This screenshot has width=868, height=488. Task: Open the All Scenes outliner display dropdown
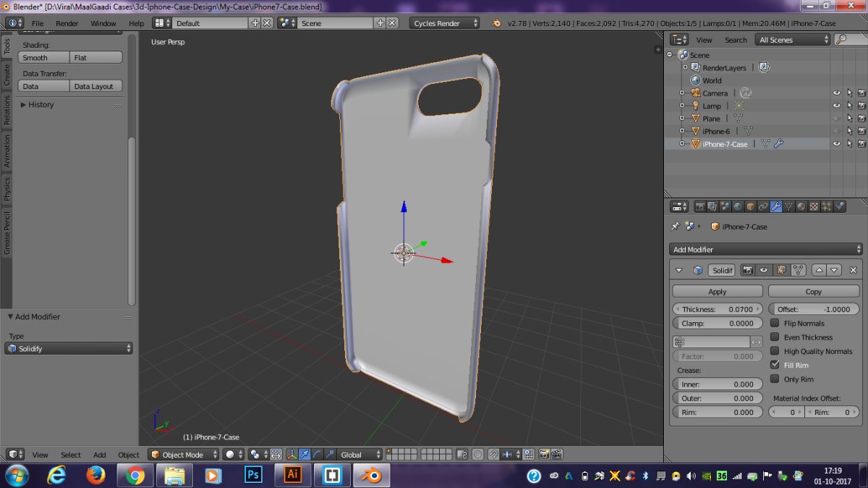(x=791, y=40)
